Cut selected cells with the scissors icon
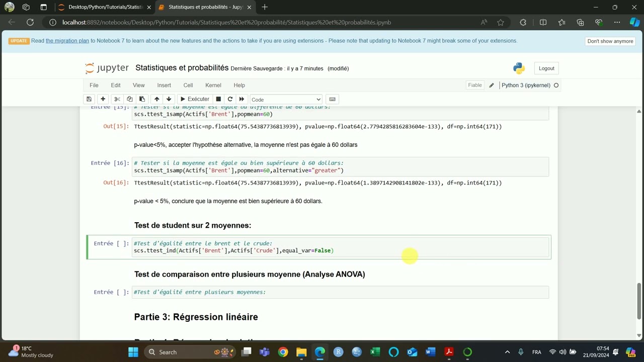The width and height of the screenshot is (644, 362). pyautogui.click(x=117, y=99)
